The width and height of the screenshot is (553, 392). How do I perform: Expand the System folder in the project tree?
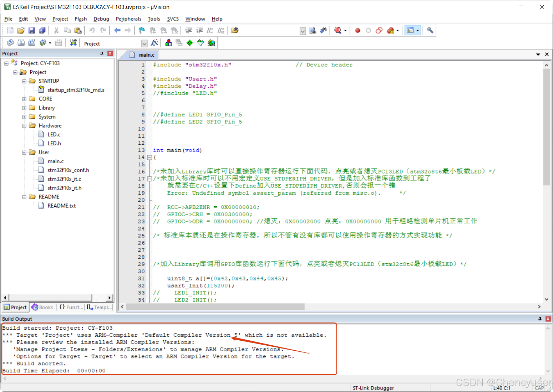pos(24,117)
